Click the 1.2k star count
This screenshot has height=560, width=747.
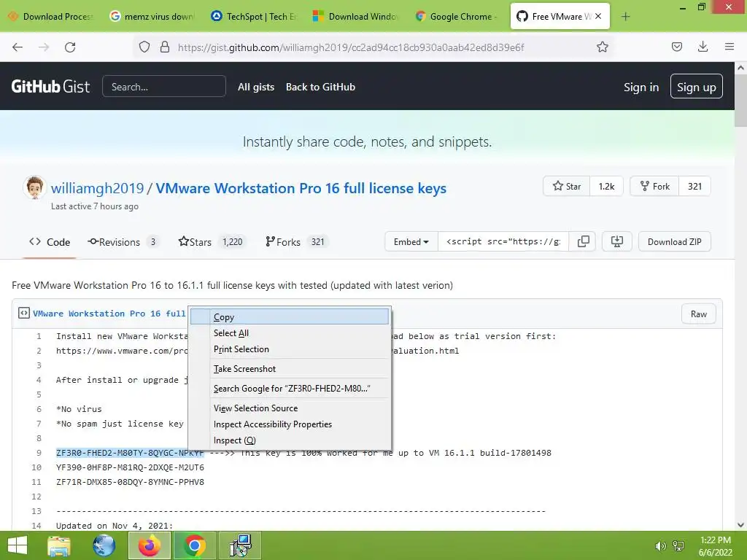pos(606,186)
